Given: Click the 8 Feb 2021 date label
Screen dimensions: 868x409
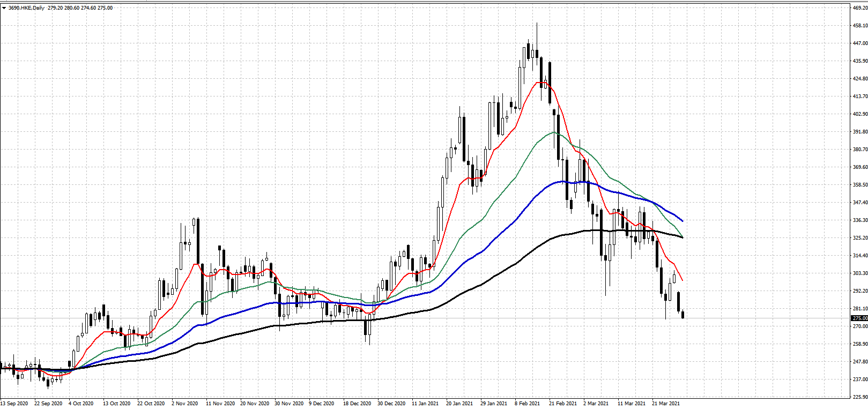Looking at the screenshot, I should pos(527,404).
